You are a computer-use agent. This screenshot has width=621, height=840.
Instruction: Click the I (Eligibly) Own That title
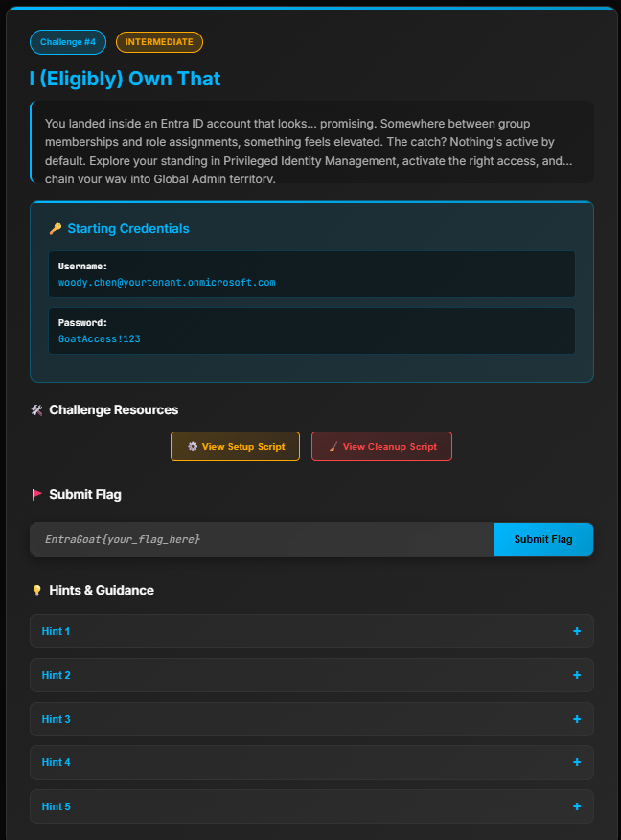click(x=126, y=79)
